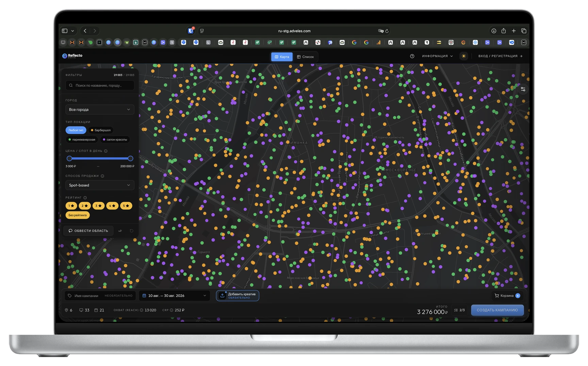Click the first Google favicon bookmark

(354, 43)
